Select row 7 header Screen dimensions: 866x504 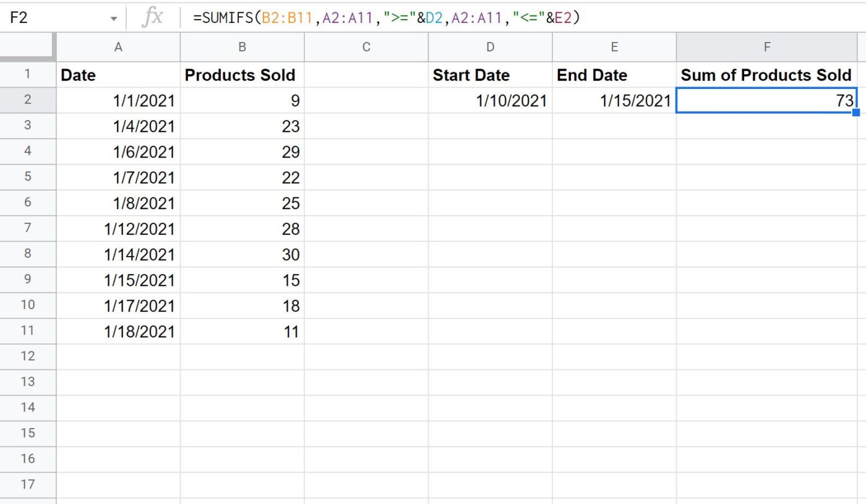[x=28, y=228]
